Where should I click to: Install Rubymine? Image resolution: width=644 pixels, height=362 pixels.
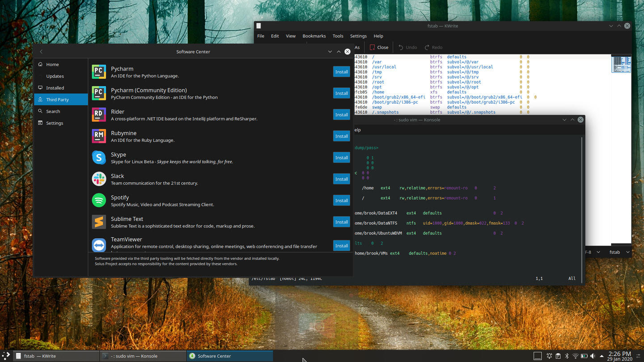[x=341, y=136]
